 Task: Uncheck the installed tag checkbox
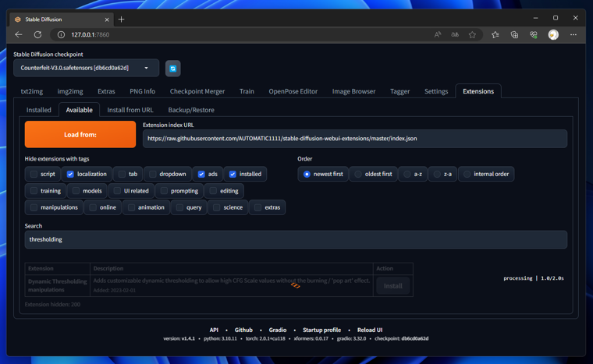coord(233,174)
